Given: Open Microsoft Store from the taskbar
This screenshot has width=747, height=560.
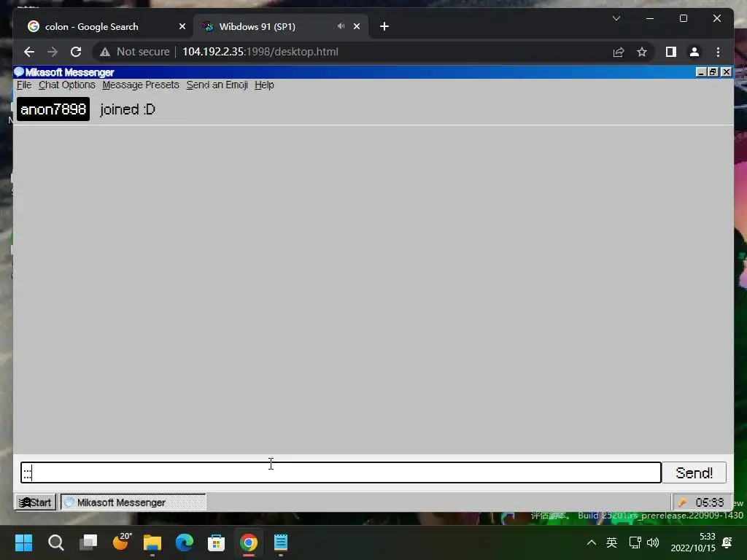Looking at the screenshot, I should point(216,542).
